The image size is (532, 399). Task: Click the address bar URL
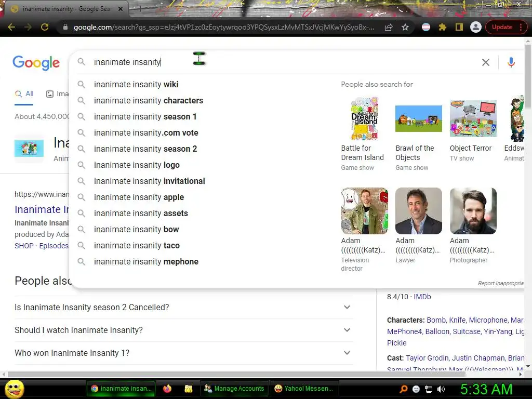coord(223,27)
